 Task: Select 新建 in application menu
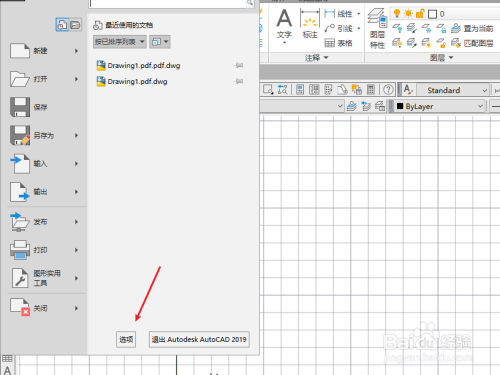point(44,51)
